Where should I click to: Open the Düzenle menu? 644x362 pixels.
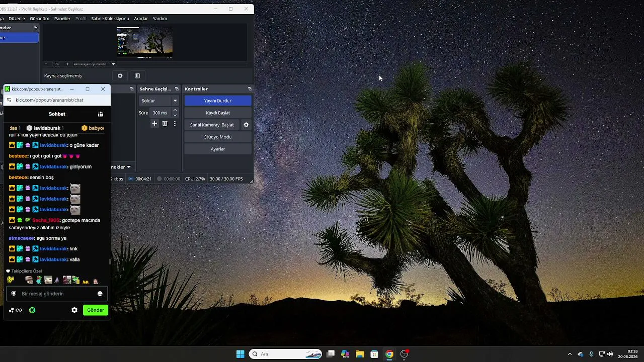(x=17, y=19)
